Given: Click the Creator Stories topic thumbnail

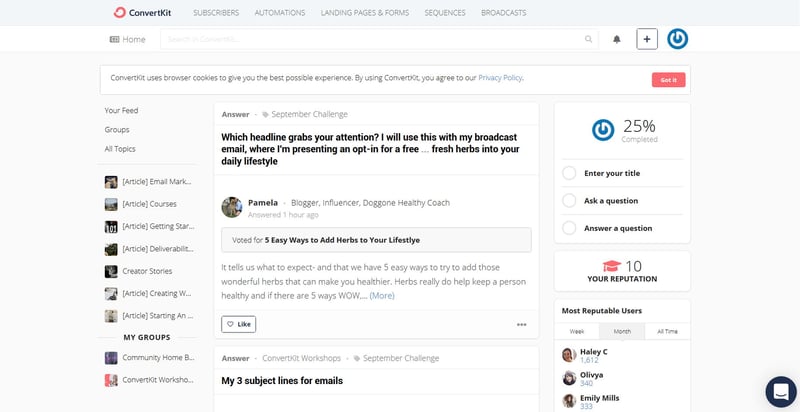Looking at the screenshot, I should (x=111, y=271).
